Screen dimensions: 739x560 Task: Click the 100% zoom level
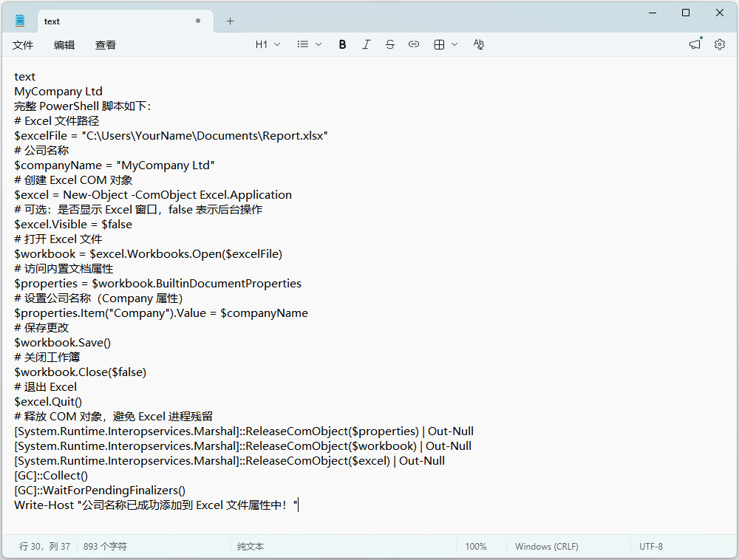[475, 547]
